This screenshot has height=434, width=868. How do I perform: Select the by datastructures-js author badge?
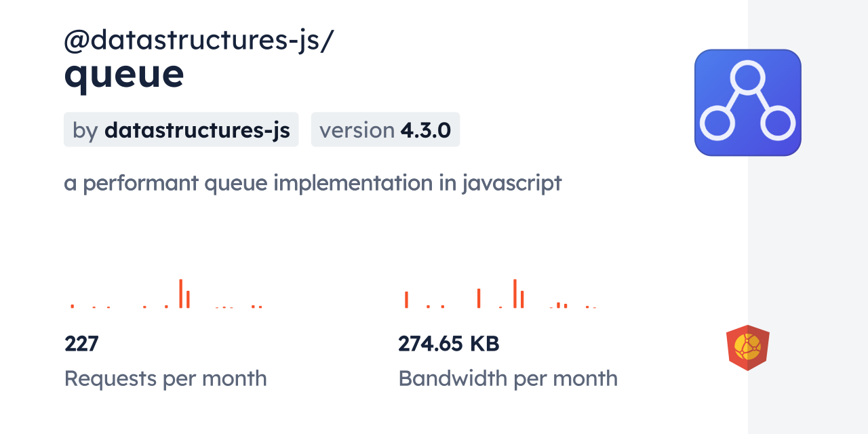pos(181,130)
